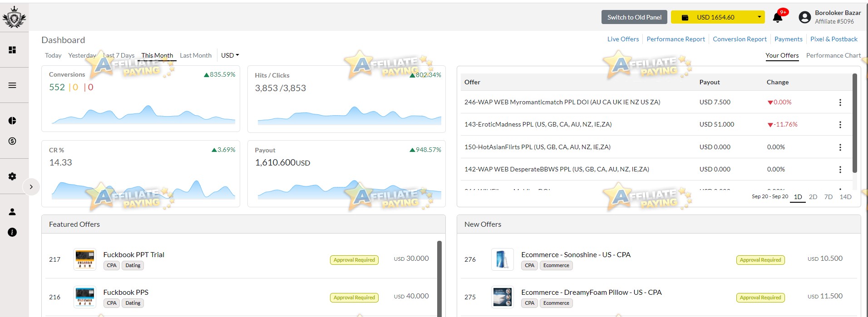Open Live Offers link

(x=623, y=39)
